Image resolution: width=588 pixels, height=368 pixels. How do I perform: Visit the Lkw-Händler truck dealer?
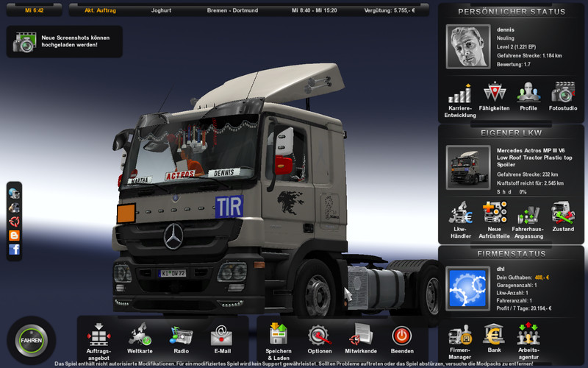461,220
